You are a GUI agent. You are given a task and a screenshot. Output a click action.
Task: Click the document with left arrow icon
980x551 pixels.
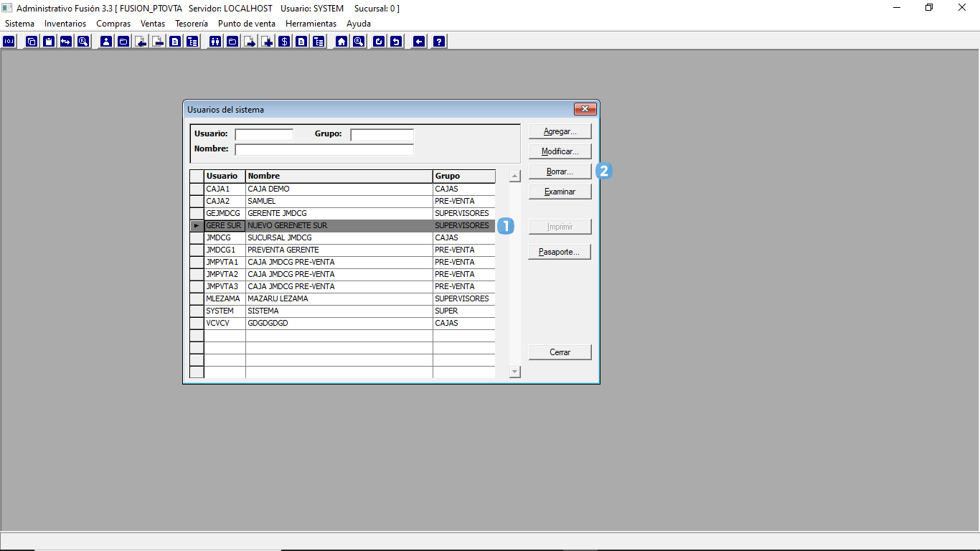pos(141,41)
